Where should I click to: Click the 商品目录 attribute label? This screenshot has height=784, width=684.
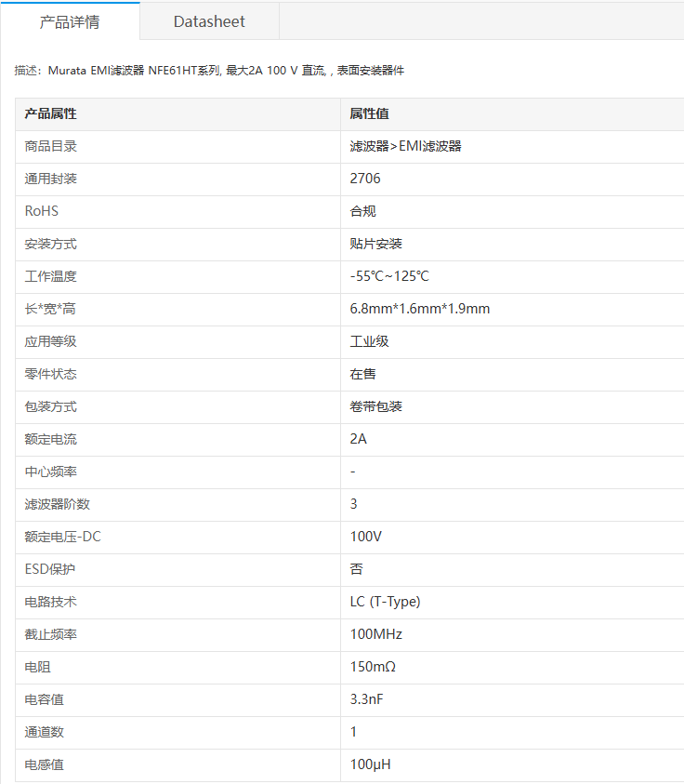pyautogui.click(x=50, y=147)
